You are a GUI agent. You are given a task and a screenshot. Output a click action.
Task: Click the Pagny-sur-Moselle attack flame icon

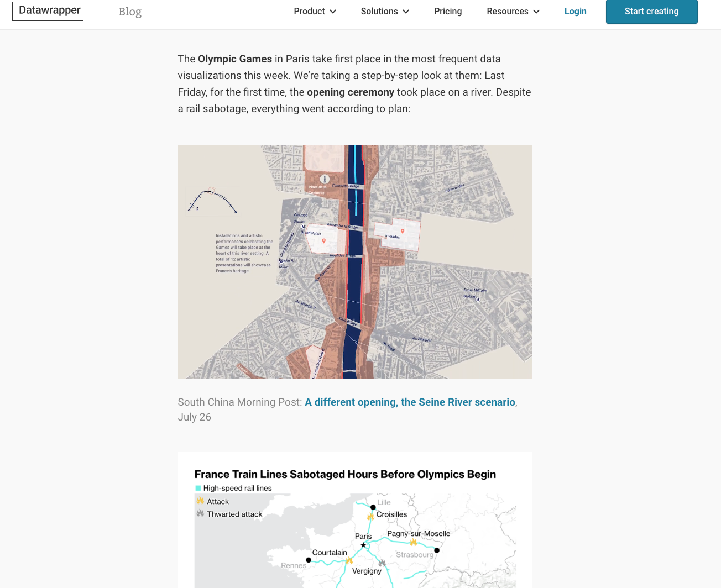click(413, 542)
